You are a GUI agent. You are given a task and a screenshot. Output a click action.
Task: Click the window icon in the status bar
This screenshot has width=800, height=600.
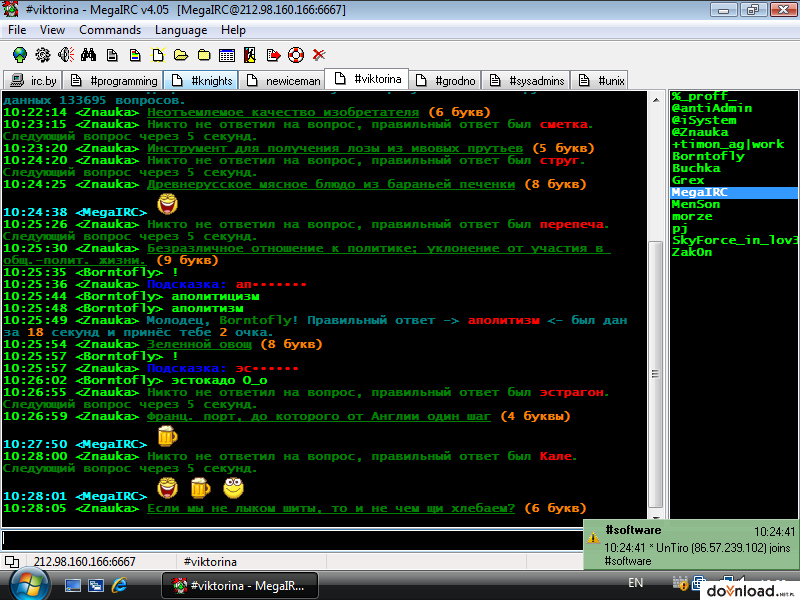pyautogui.click(x=12, y=562)
